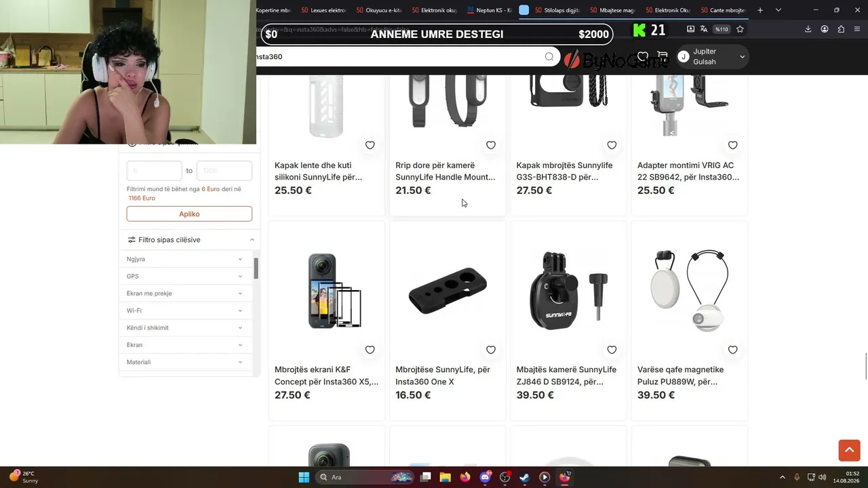Screen dimensions: 868x488
Task: Open the list-all-tabs chevron in the tab bar
Action: point(778,10)
